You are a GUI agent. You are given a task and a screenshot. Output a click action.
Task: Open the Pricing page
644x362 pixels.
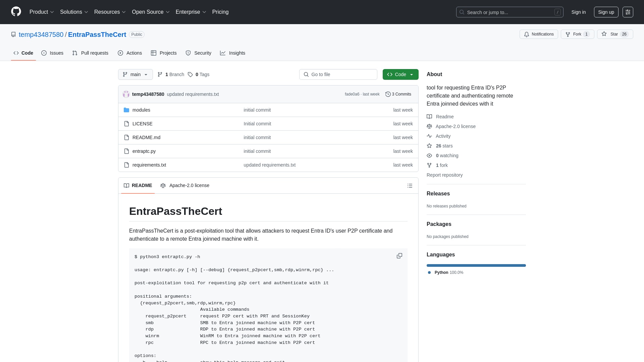tap(220, 12)
